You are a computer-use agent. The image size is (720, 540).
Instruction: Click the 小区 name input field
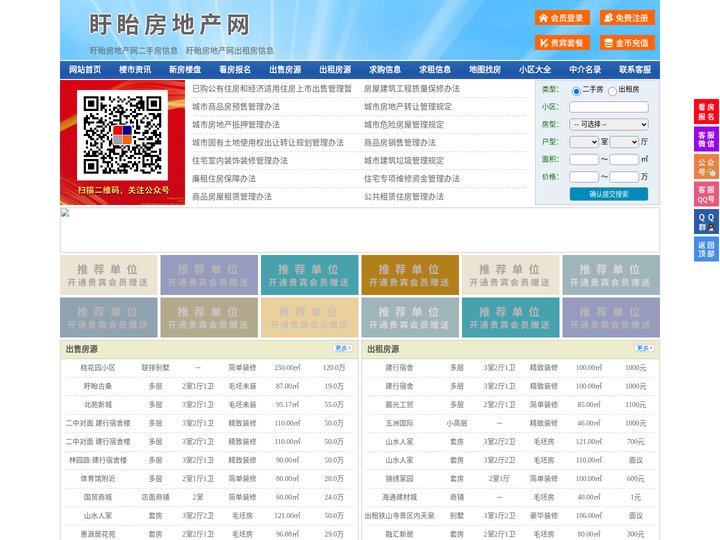coord(609,107)
